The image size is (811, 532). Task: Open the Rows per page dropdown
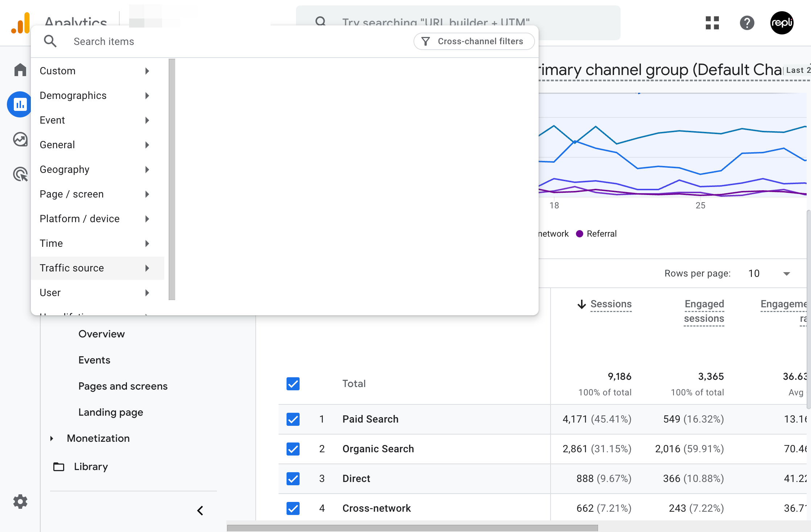(769, 274)
